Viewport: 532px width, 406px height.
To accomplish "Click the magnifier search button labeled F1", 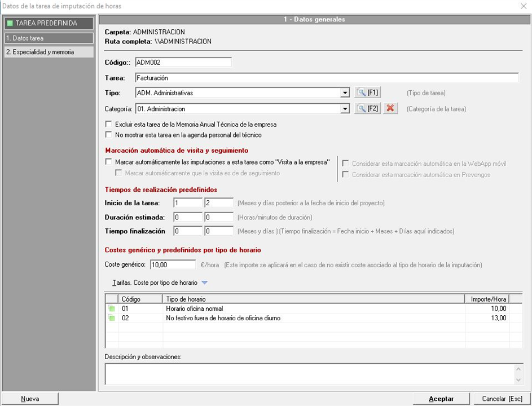I will (x=367, y=92).
